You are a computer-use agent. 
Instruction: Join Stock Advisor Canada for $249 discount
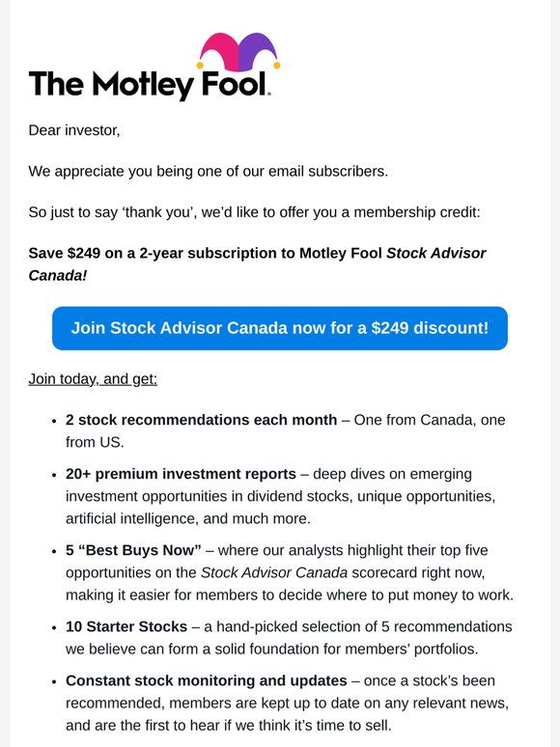[280, 328]
